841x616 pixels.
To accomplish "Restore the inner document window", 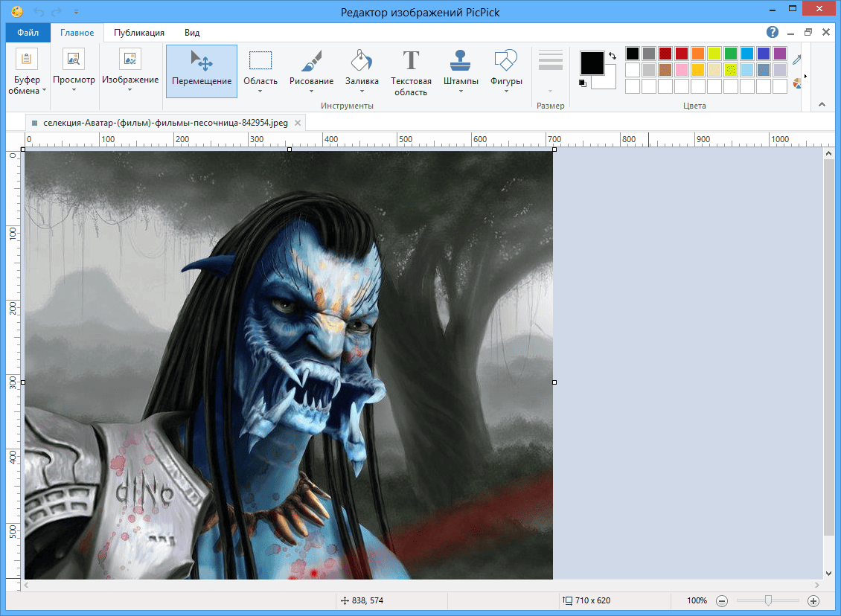I will click(x=808, y=32).
